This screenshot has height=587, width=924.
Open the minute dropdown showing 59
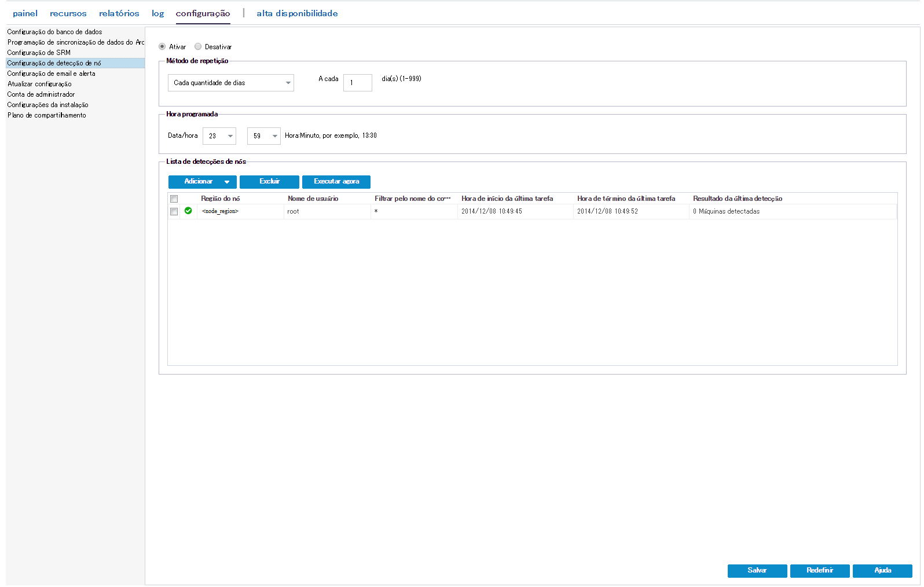(264, 136)
